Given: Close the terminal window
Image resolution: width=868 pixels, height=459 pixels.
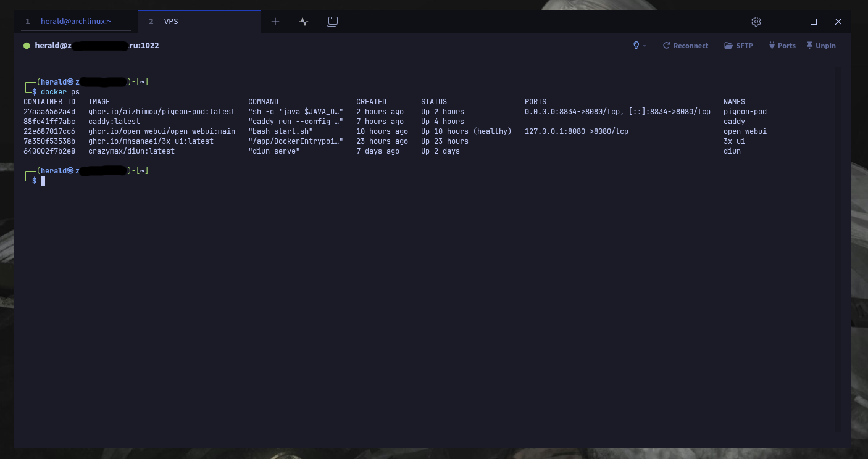Looking at the screenshot, I should click(x=838, y=22).
